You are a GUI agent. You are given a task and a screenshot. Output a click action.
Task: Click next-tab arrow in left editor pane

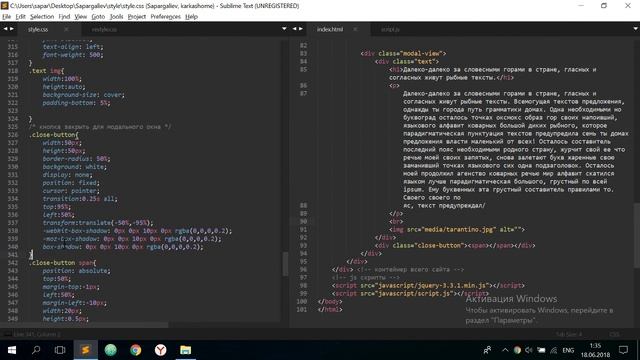(x=11, y=29)
